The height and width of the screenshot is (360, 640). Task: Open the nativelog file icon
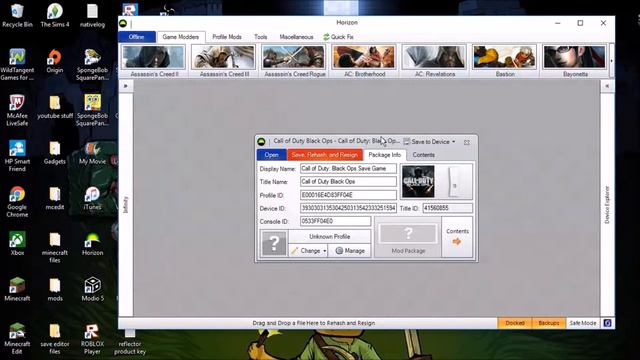coord(92,16)
